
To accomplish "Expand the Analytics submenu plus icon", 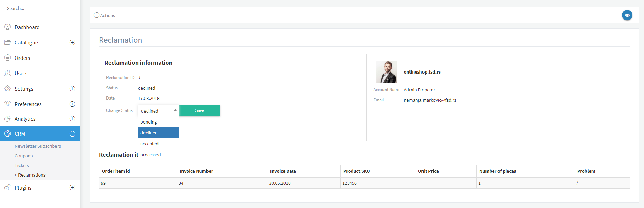I will 72,119.
